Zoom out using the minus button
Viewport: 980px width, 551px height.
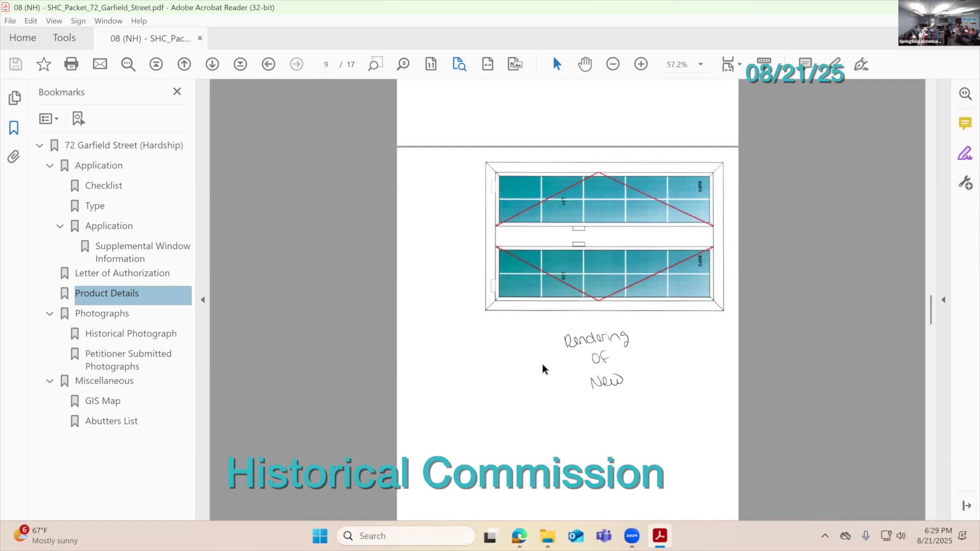[x=613, y=64]
